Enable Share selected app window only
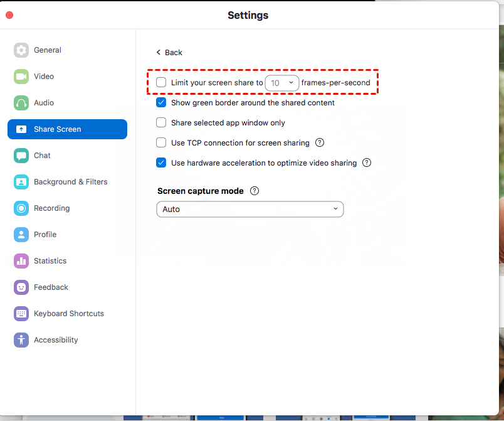 (x=161, y=122)
